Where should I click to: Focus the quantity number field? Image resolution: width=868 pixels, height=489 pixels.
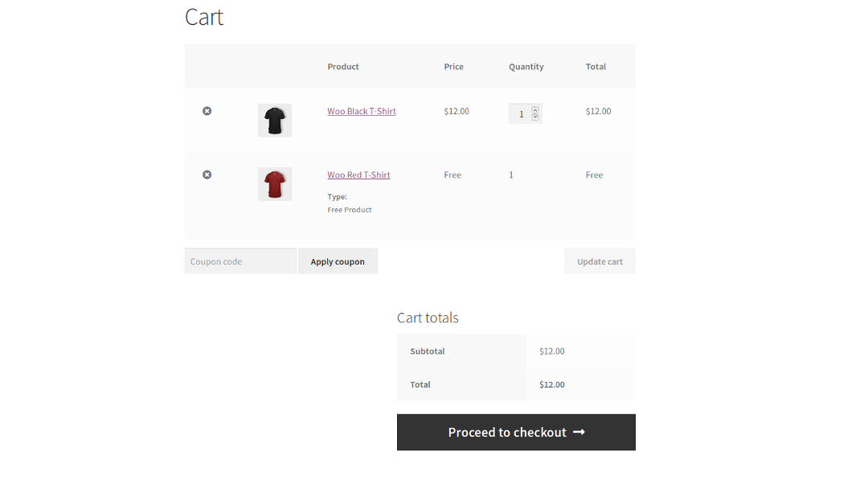click(x=521, y=114)
